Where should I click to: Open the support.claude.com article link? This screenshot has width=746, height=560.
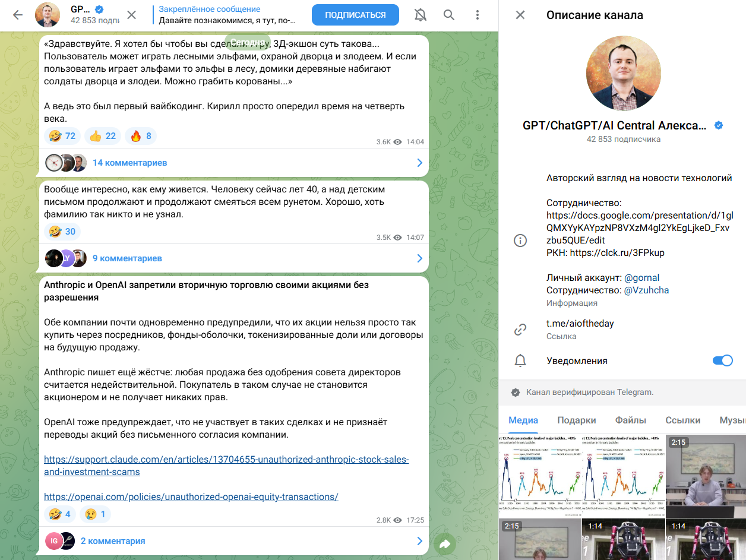click(226, 466)
